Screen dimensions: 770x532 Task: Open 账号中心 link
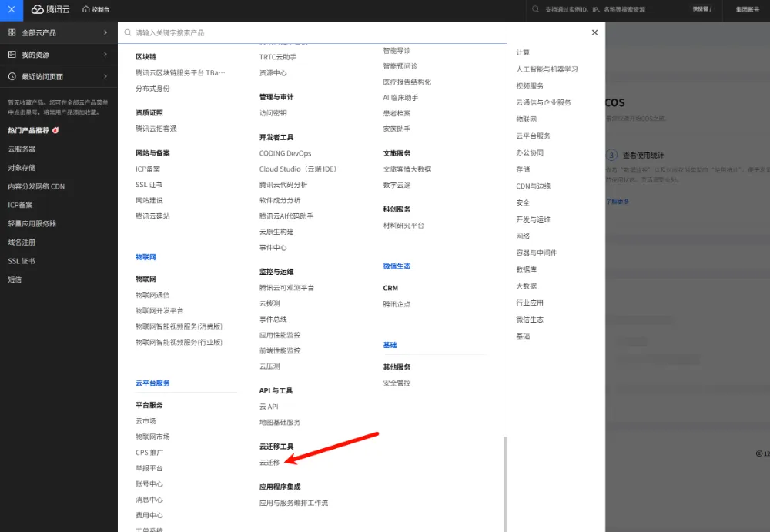(149, 483)
